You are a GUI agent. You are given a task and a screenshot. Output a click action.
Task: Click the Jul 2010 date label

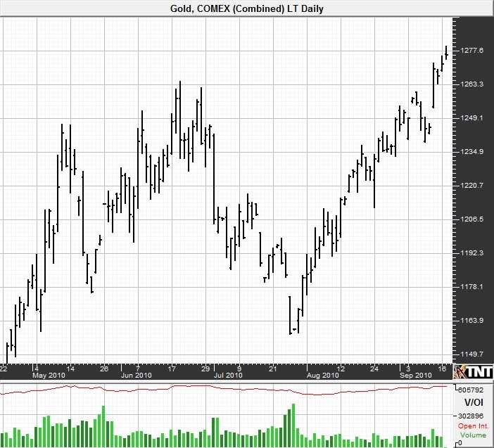coord(228,376)
